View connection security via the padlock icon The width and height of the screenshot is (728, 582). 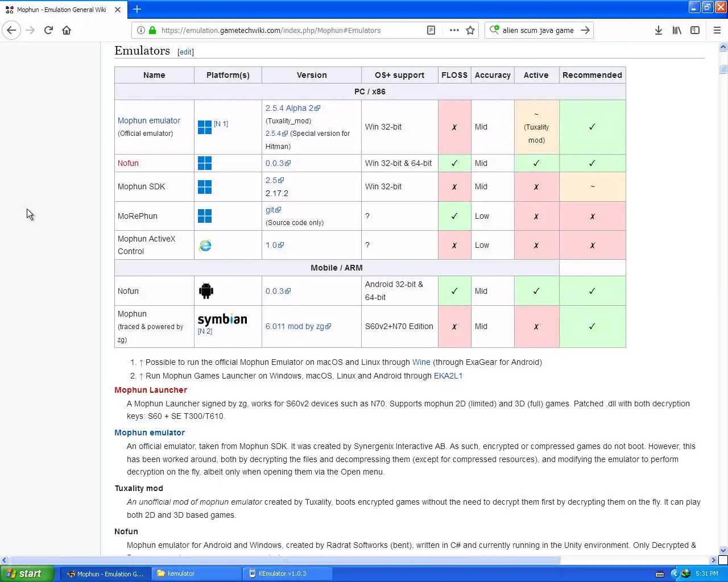click(152, 30)
